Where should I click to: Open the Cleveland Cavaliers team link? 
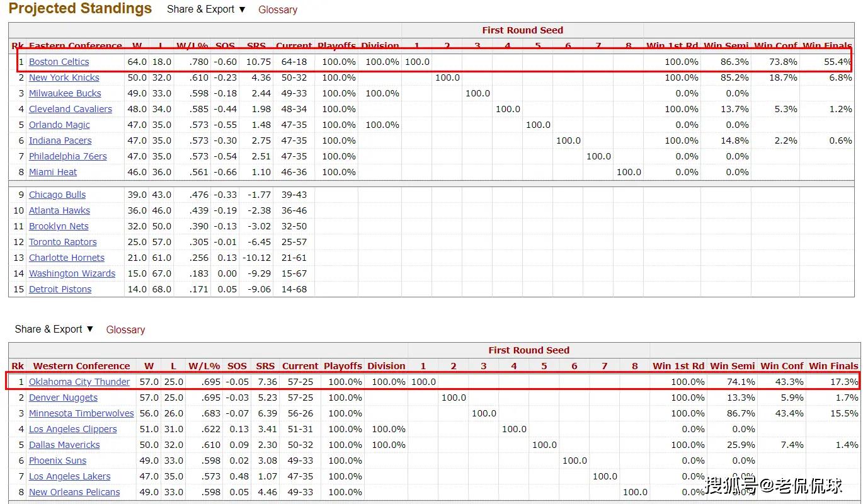tap(71, 109)
